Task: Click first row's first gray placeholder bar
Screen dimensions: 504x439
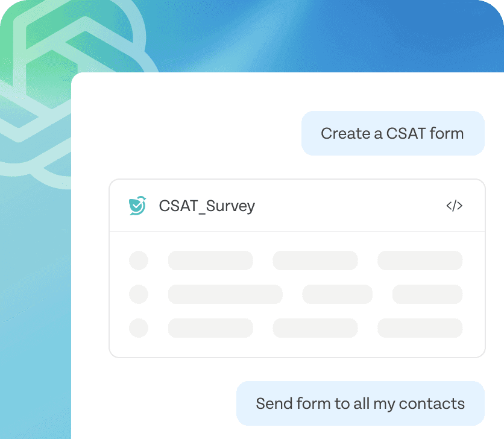Action: click(x=210, y=261)
